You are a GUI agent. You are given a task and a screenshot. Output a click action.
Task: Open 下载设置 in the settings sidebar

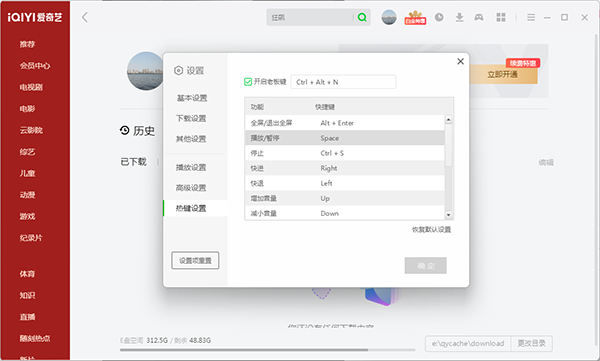point(191,118)
